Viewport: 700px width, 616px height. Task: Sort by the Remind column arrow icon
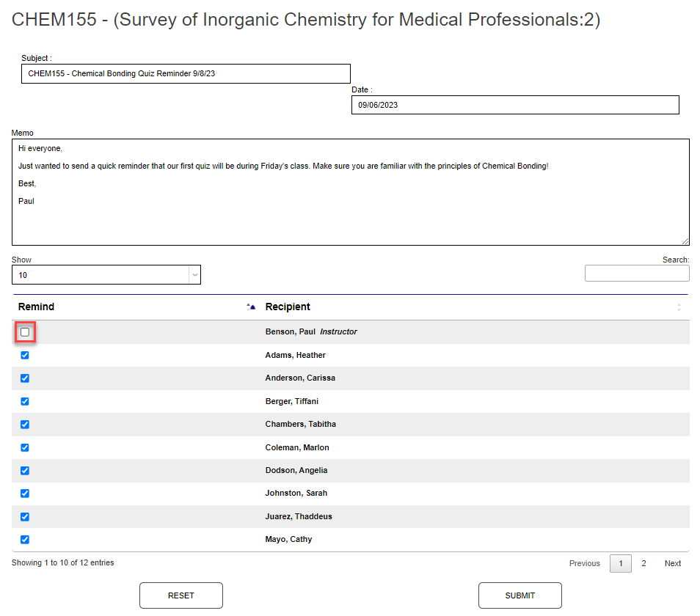coord(251,307)
